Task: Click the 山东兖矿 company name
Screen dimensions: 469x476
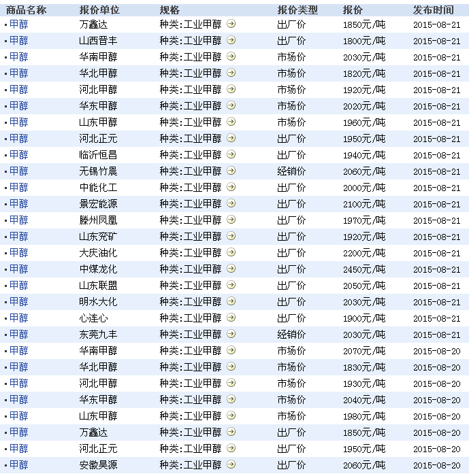Action: pos(98,237)
